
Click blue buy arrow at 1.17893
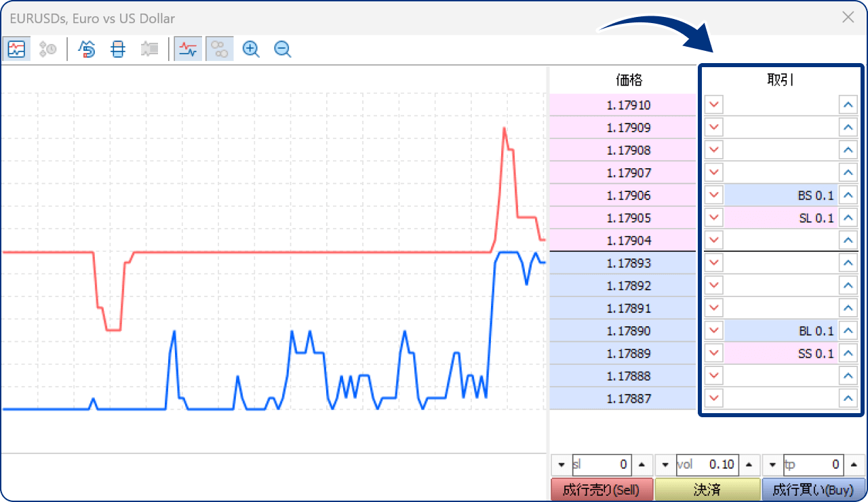[848, 263]
